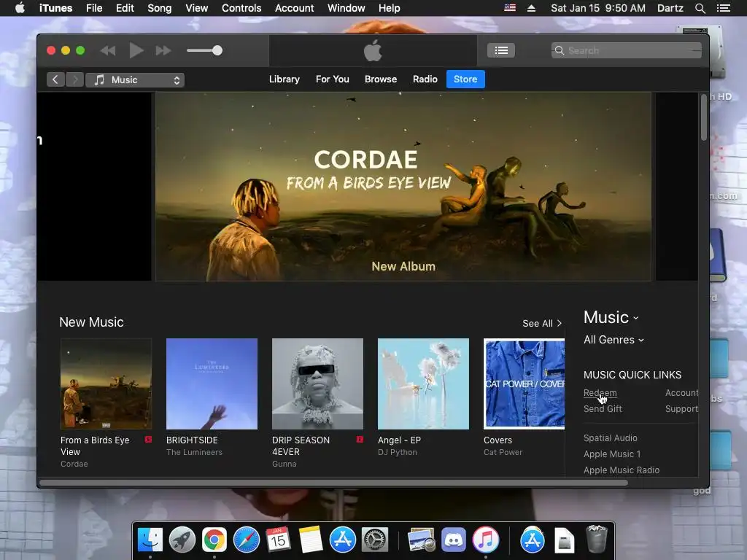Open the Window menu
747x560 pixels.
(346, 8)
